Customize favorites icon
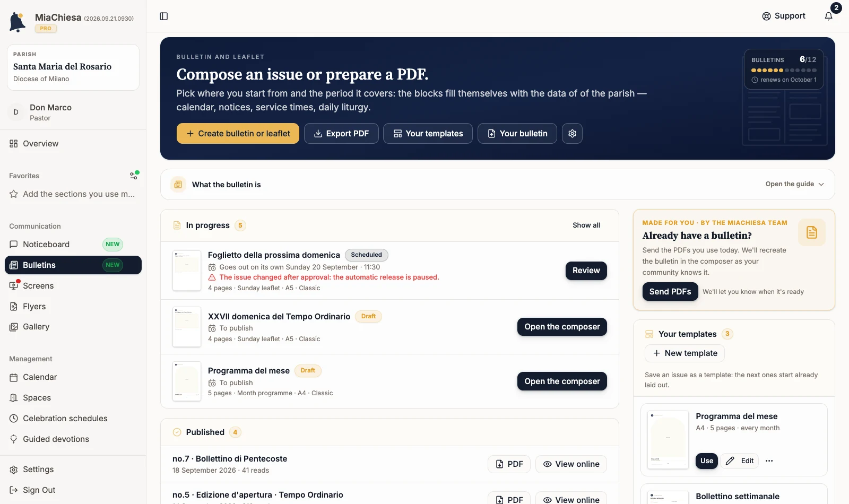The image size is (849, 504). click(x=134, y=176)
